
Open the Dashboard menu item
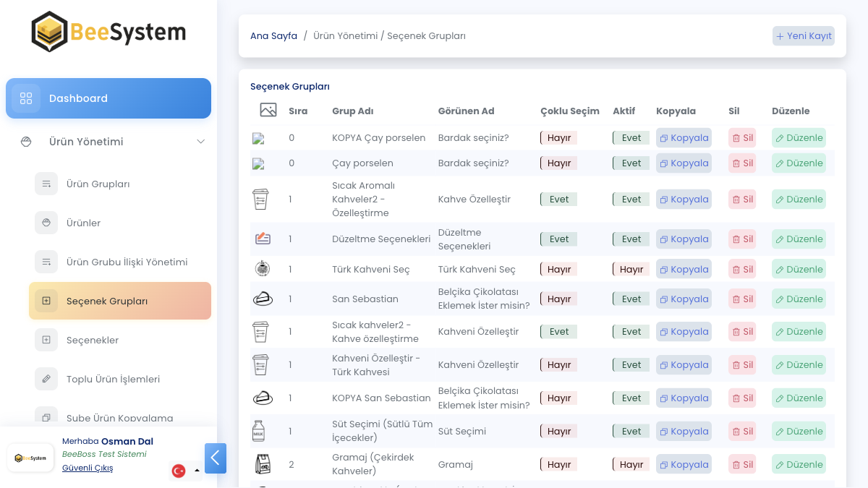pyautogui.click(x=109, y=98)
